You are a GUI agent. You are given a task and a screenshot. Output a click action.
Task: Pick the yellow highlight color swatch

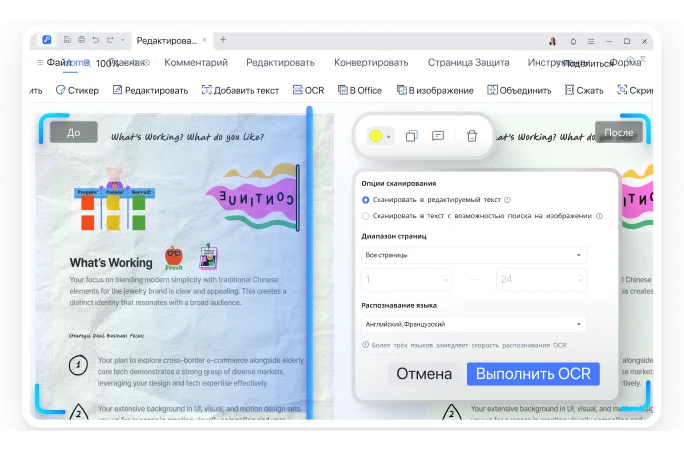tap(376, 136)
